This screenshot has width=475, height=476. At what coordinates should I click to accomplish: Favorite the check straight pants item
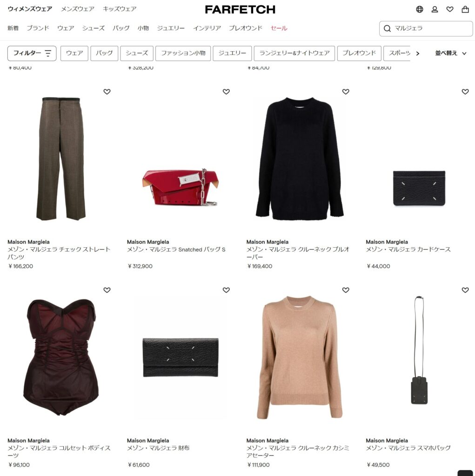click(107, 92)
